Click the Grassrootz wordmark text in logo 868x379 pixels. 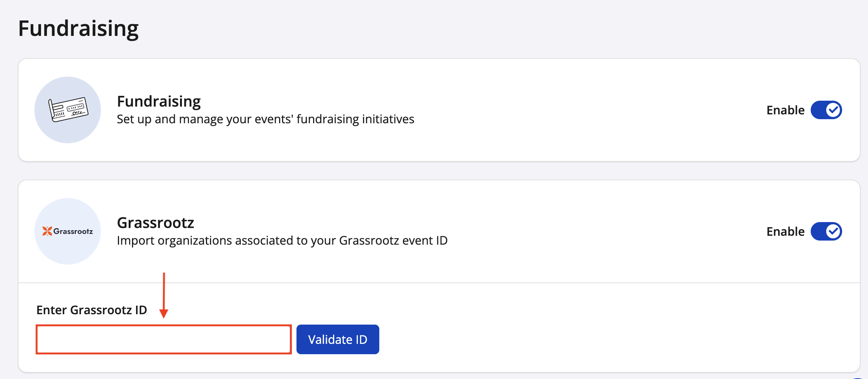point(73,231)
